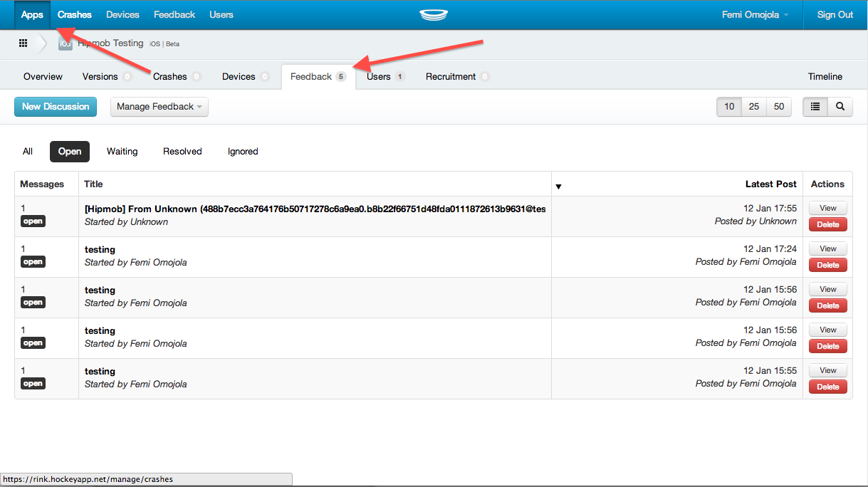Open the Femi Omojola user menu

755,15
